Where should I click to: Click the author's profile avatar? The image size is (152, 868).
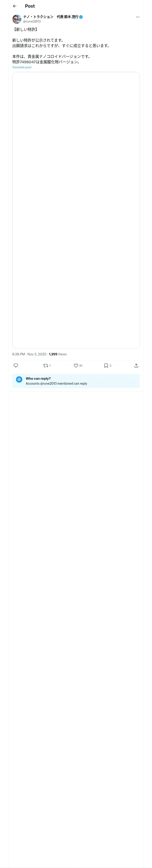17,19
